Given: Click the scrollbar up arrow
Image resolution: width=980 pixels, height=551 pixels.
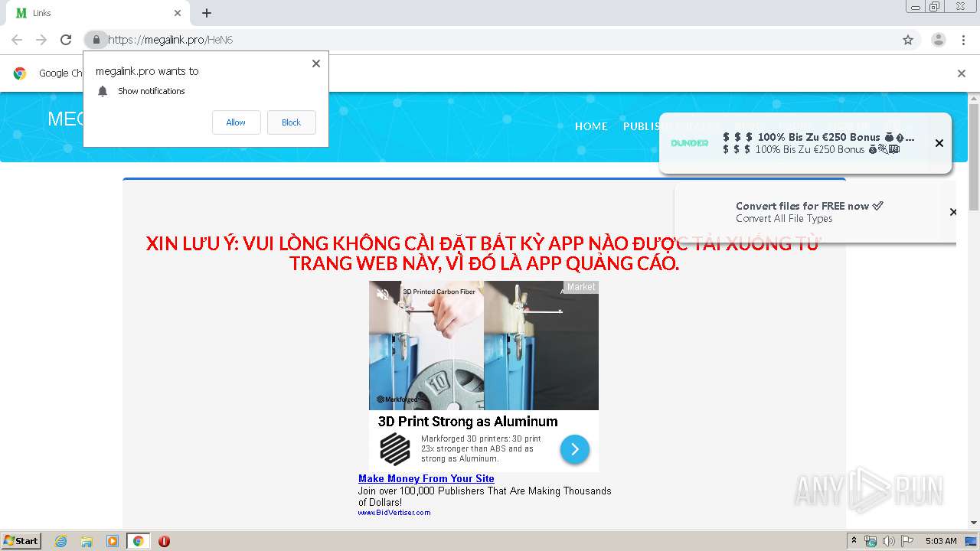Looking at the screenshot, I should coord(974,99).
